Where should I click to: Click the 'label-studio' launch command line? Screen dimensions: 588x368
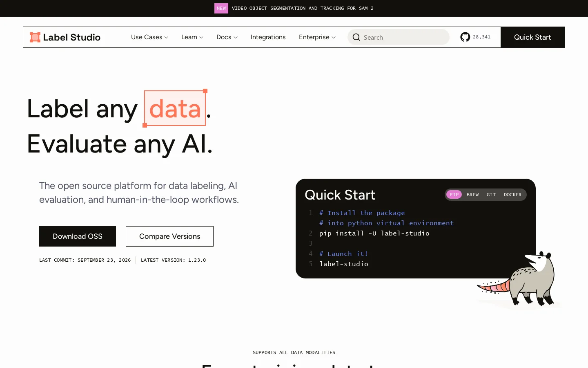[344, 264]
